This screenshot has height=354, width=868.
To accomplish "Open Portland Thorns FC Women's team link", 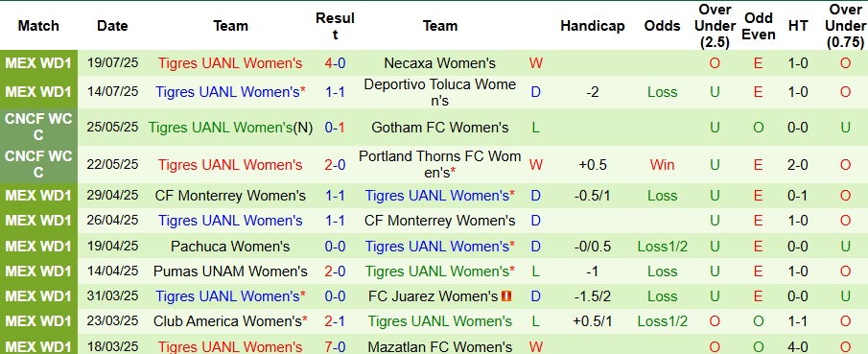I will [439, 165].
